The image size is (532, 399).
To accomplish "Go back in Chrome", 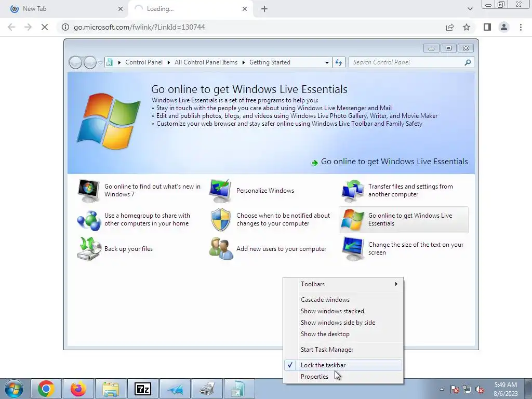I will click(11, 27).
